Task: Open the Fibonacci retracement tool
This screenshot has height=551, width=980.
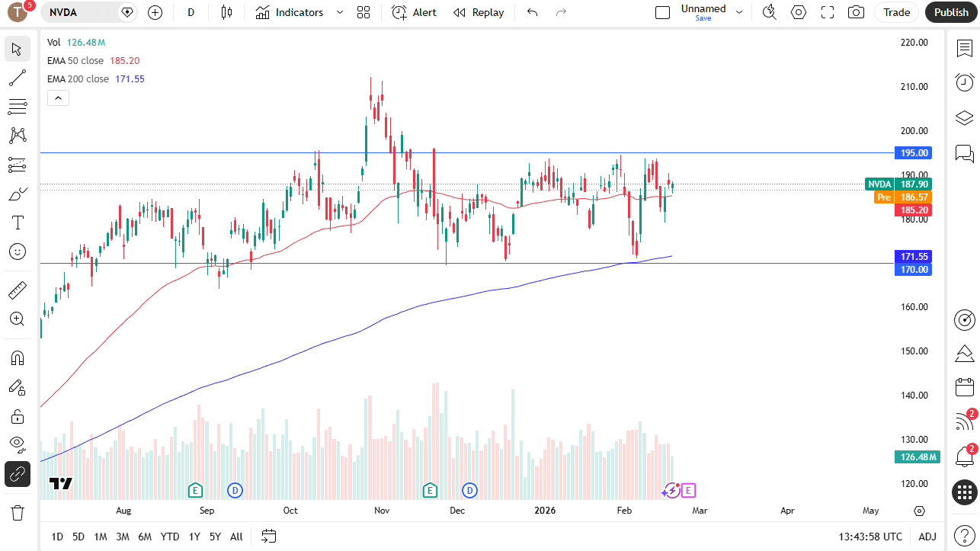Action: pyautogui.click(x=18, y=107)
